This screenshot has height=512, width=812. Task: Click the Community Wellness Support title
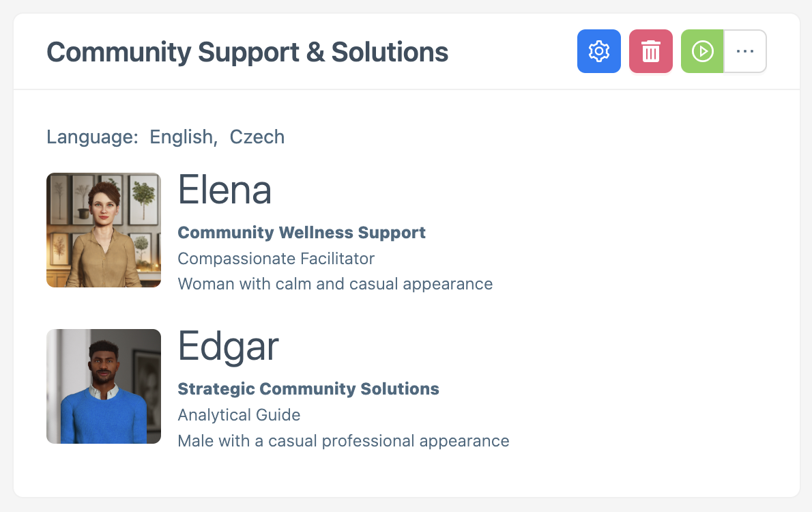(302, 233)
